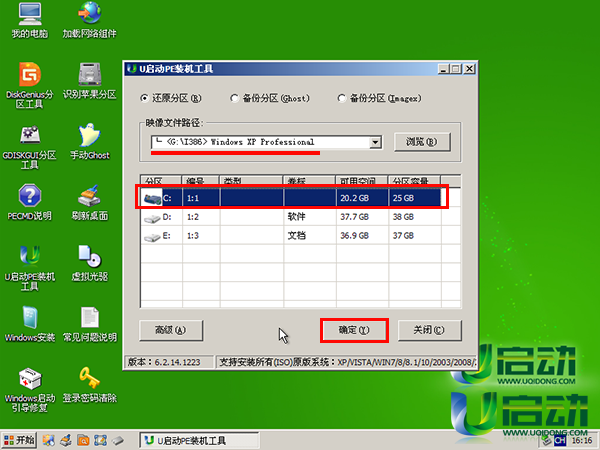This screenshot has width=600, height=450.
Task: Click the 软件 volume label cell
Action: point(310,217)
